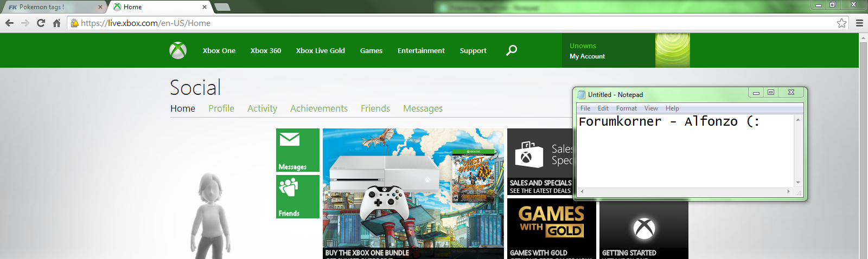
Task: Bookmark the page with the star icon
Action: pyautogui.click(x=841, y=23)
